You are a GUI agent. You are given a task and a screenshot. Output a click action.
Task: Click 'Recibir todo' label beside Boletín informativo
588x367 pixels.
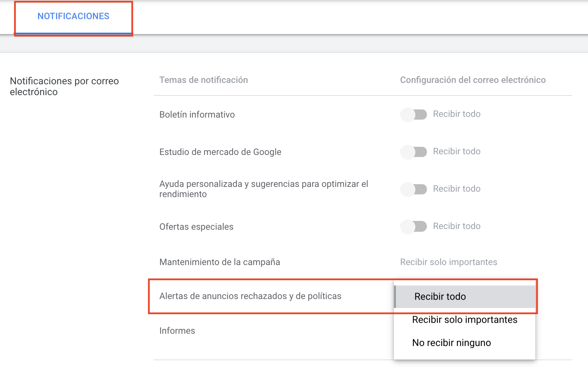coord(456,114)
